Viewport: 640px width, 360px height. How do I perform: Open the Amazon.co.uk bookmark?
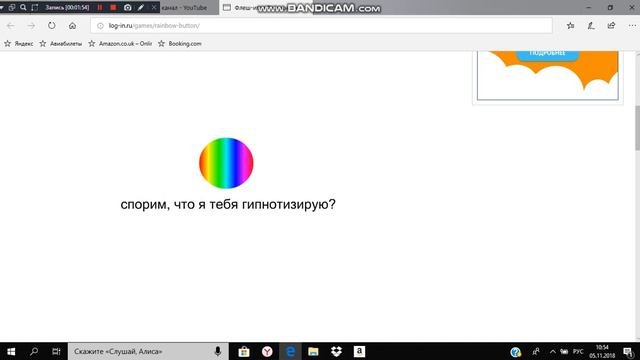click(120, 44)
